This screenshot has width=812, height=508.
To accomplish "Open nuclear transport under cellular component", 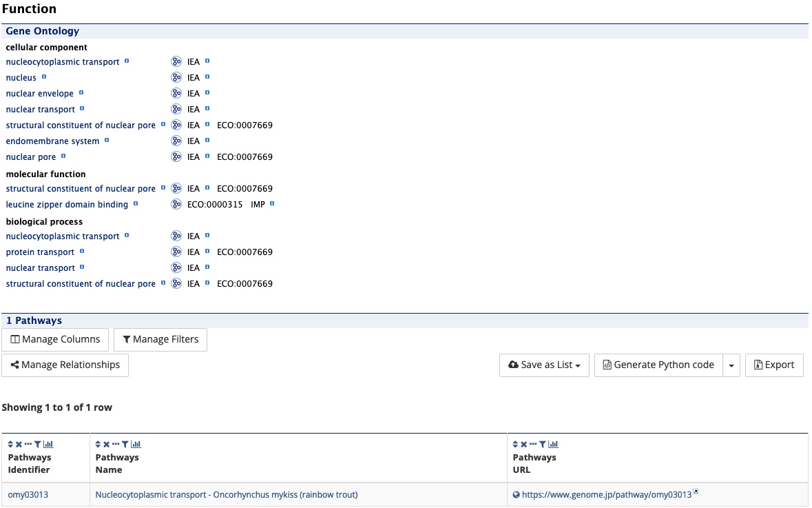I will tap(41, 110).
